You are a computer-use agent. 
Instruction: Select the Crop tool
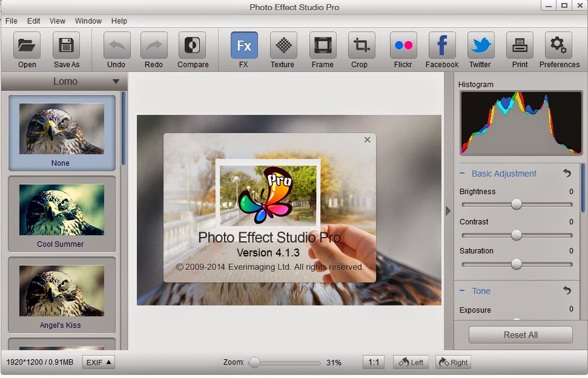(362, 45)
